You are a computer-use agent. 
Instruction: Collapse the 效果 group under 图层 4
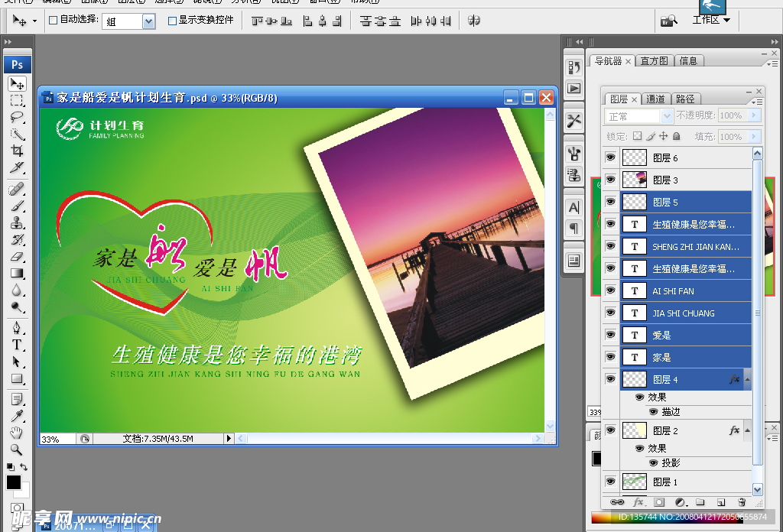[747, 379]
